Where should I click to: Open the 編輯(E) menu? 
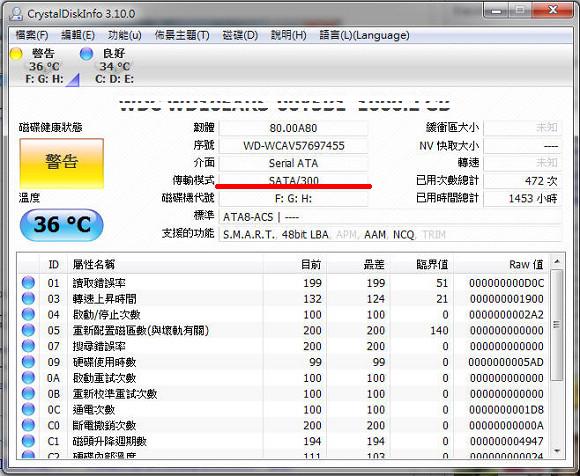78,36
